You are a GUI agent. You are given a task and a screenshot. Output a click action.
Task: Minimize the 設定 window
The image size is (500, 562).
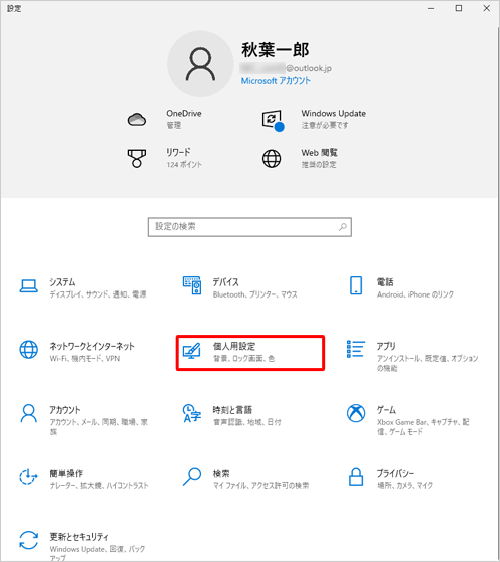point(431,8)
